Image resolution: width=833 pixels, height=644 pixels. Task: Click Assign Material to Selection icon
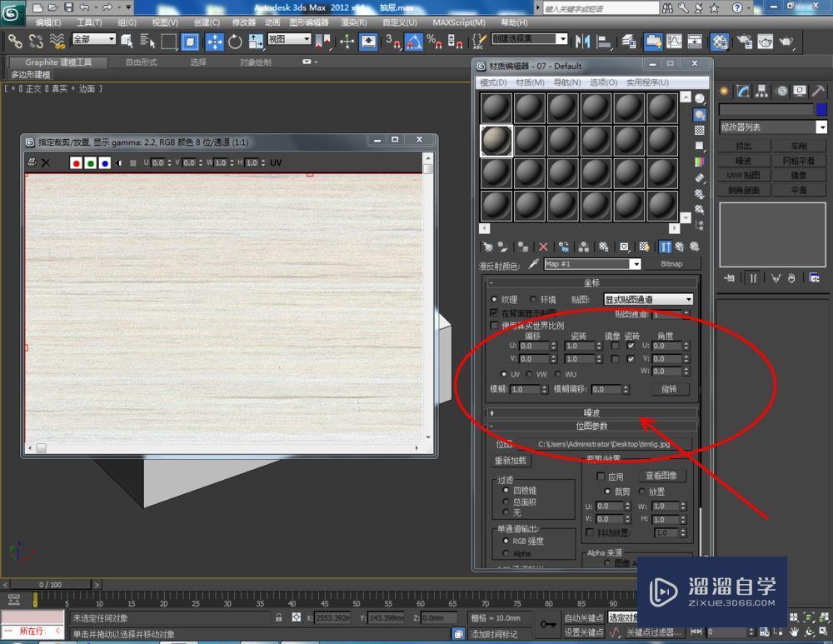pyautogui.click(x=524, y=247)
